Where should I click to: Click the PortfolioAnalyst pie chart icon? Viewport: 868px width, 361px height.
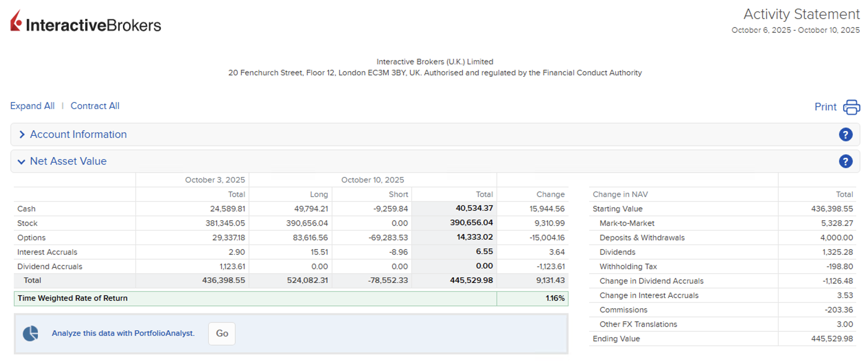tap(31, 333)
